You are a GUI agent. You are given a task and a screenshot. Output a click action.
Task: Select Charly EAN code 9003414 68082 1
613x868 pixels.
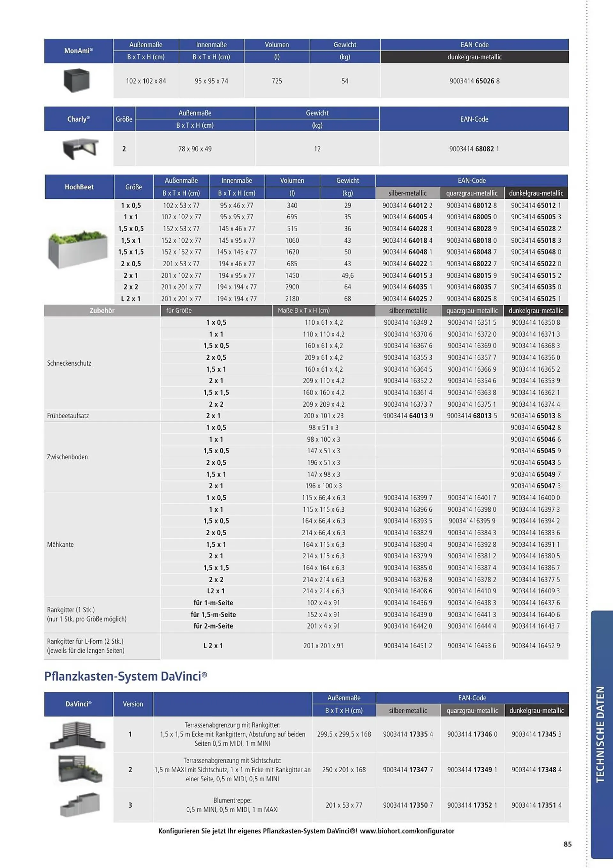pyautogui.click(x=474, y=149)
